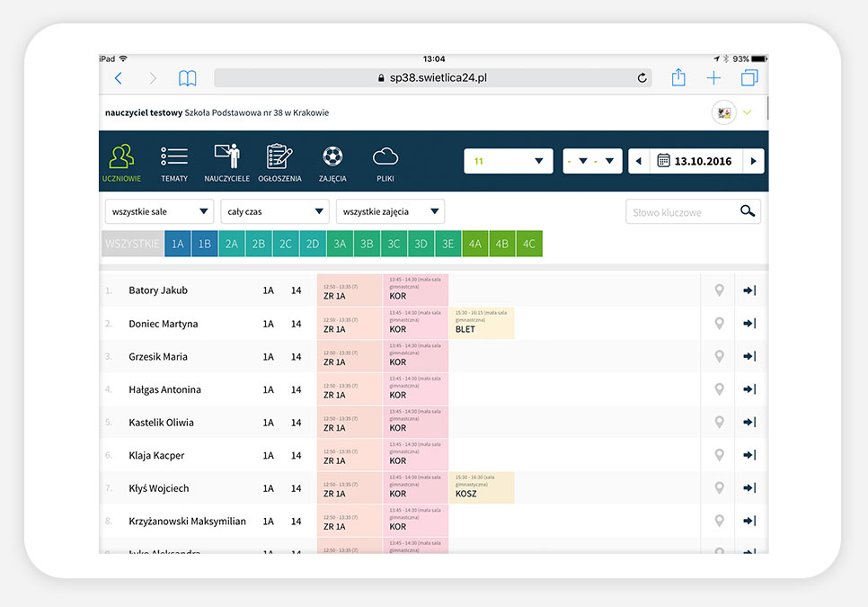Image resolution: width=868 pixels, height=607 pixels.
Task: Open Safari bookmarks
Action: point(187,78)
